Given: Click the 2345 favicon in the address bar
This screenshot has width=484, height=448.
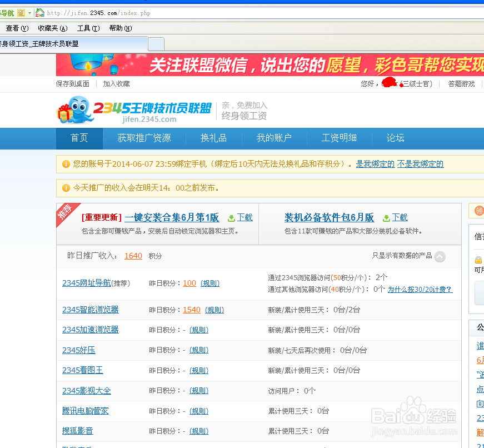Looking at the screenshot, I should 39,13.
